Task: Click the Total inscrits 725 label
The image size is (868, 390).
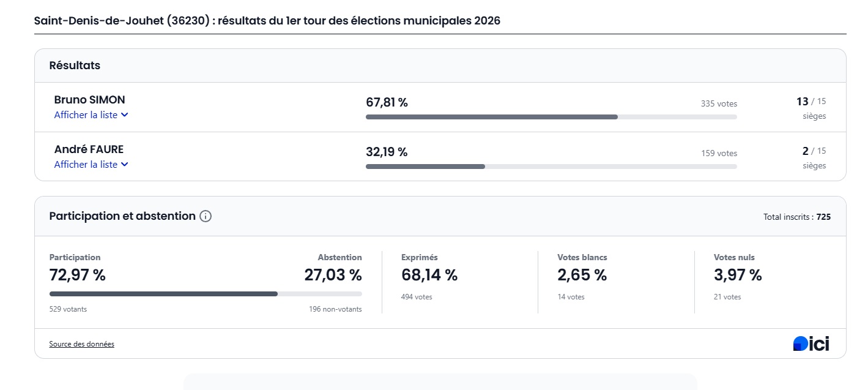Action: tap(796, 217)
